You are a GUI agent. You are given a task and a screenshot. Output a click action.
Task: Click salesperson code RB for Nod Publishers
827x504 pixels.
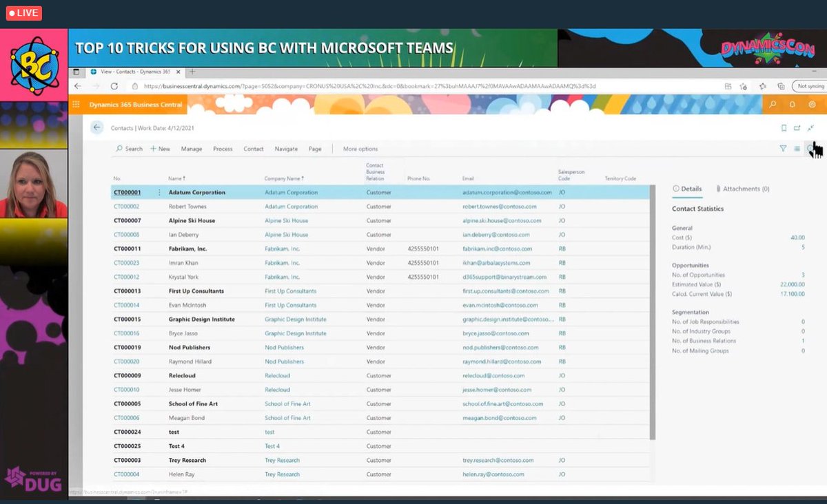tap(562, 348)
